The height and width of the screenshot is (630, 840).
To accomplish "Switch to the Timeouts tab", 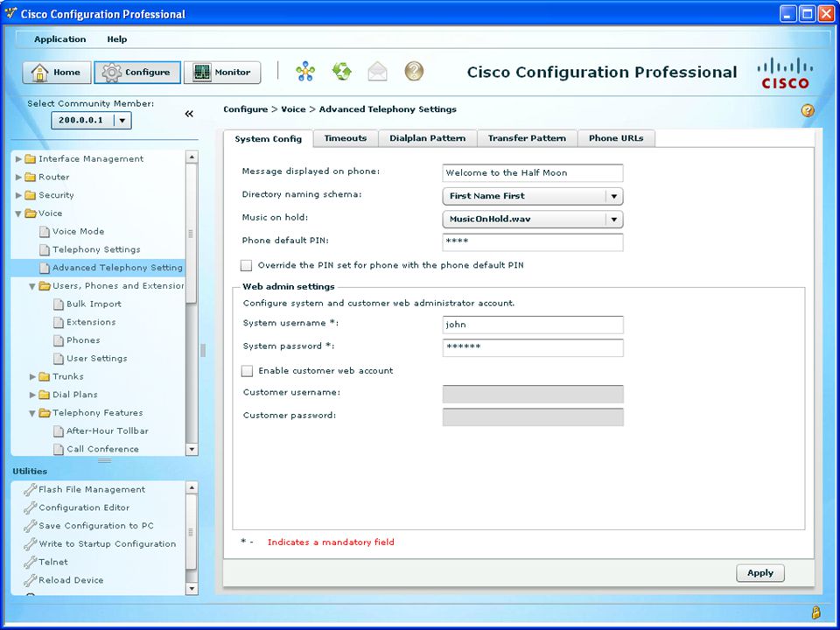I will coord(346,138).
